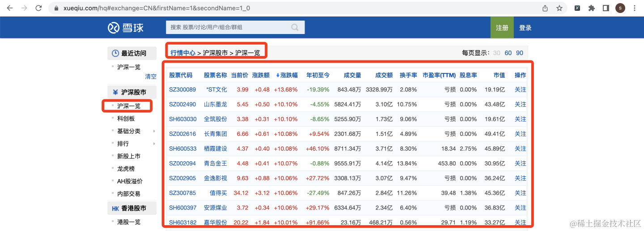
Task: Go back using browser back arrow
Action: click(10, 8)
